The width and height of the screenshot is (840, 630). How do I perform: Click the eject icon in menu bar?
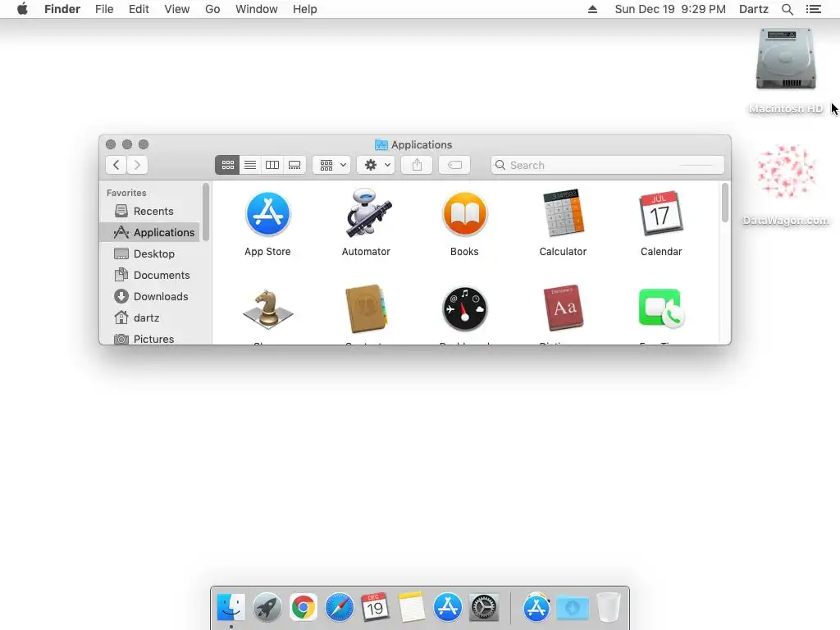(592, 9)
